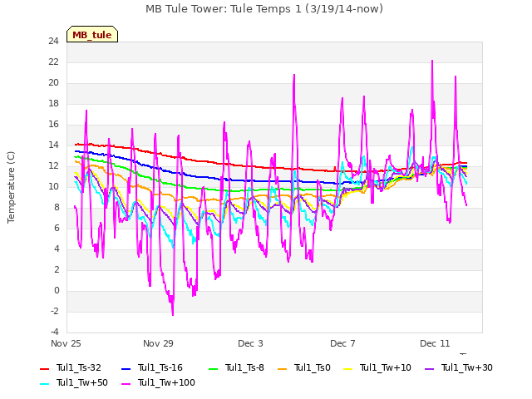Click the yellow Tul1_Tw+10 legend swatch

click(x=347, y=368)
